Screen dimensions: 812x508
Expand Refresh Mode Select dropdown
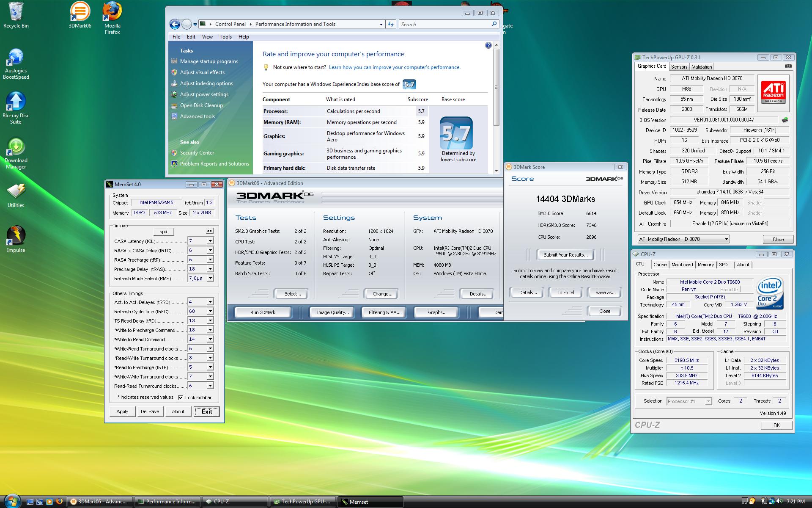[x=210, y=278]
